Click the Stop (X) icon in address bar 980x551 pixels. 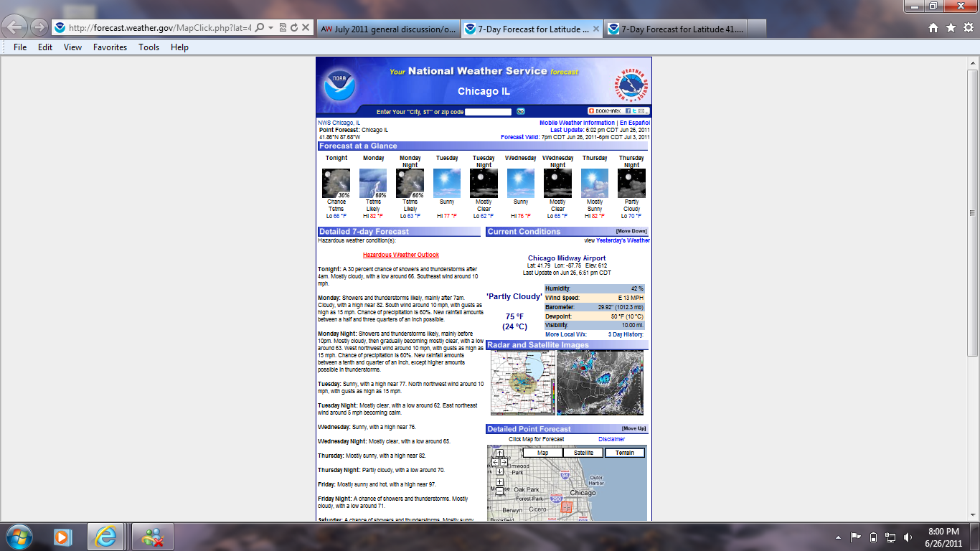coord(306,28)
